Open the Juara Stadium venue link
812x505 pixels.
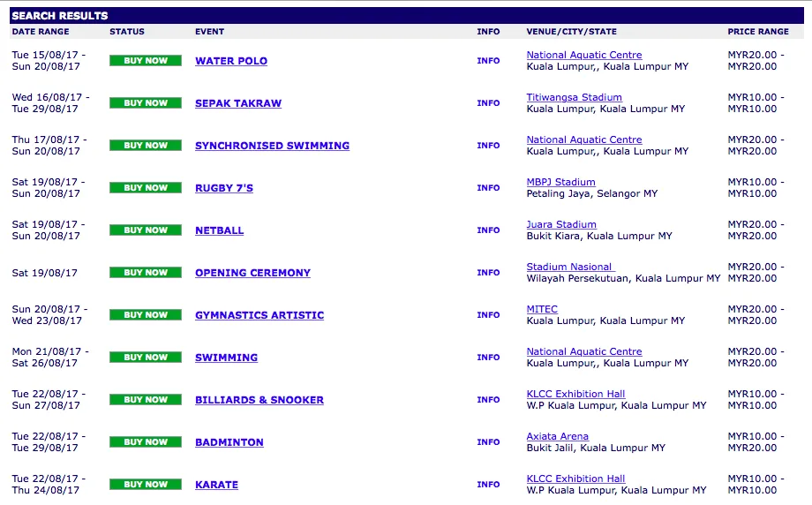(x=561, y=224)
